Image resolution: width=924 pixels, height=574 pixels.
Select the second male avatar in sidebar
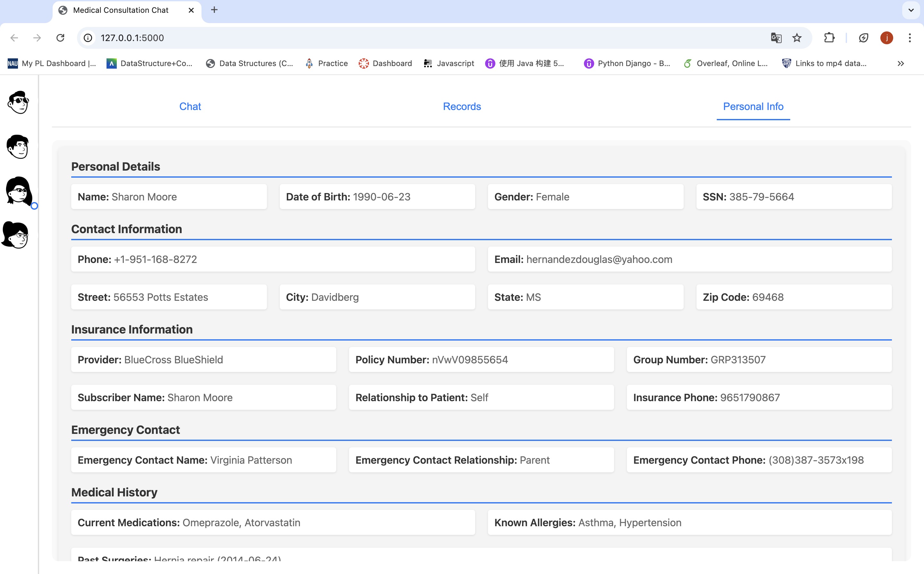pyautogui.click(x=18, y=147)
